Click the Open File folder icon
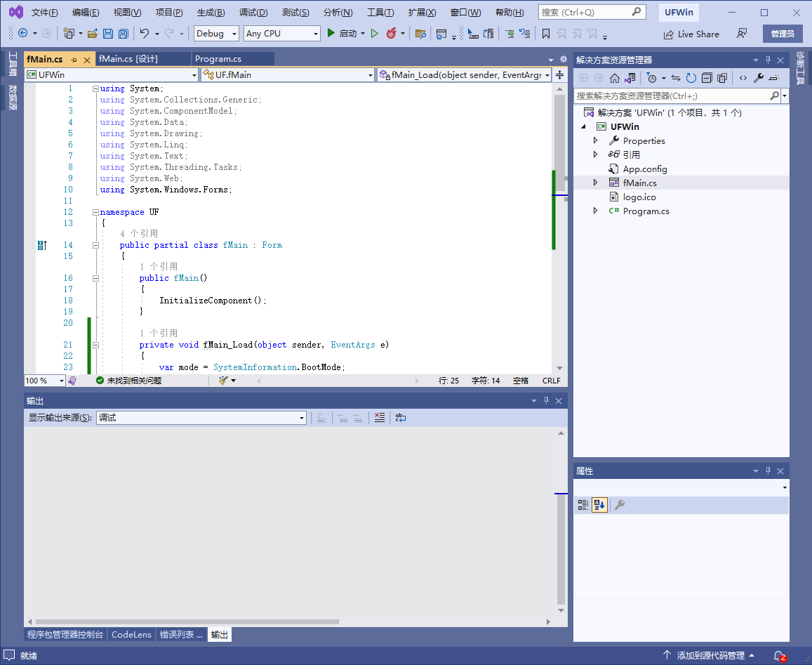 coord(93,34)
